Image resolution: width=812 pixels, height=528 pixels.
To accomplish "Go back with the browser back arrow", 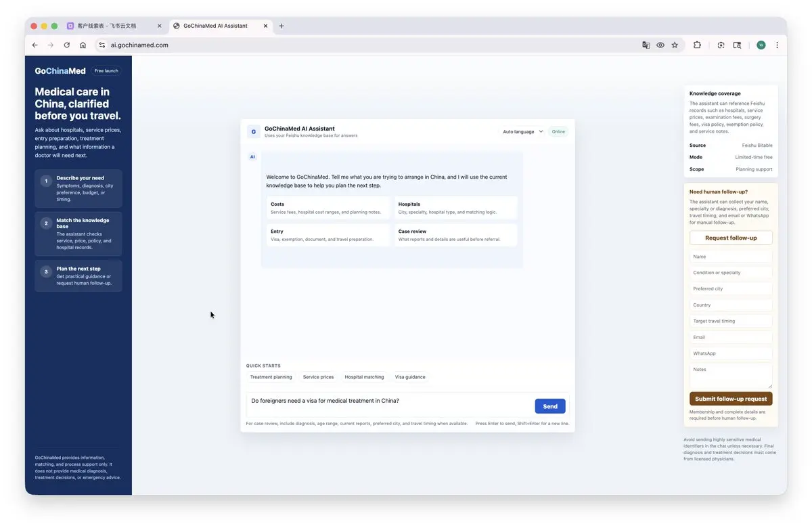I will (35, 45).
